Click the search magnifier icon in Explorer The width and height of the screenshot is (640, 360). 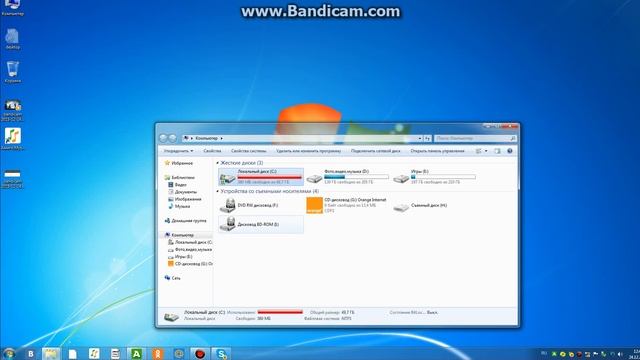click(x=513, y=138)
